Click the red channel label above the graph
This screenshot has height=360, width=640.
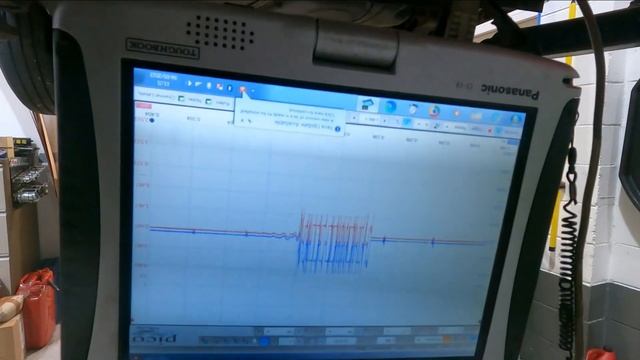coord(144,106)
